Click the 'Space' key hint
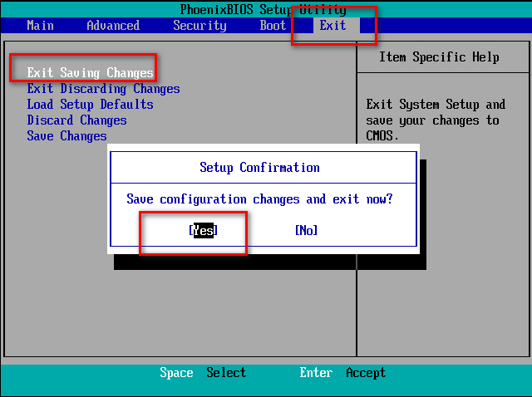The width and height of the screenshot is (532, 397). click(176, 373)
